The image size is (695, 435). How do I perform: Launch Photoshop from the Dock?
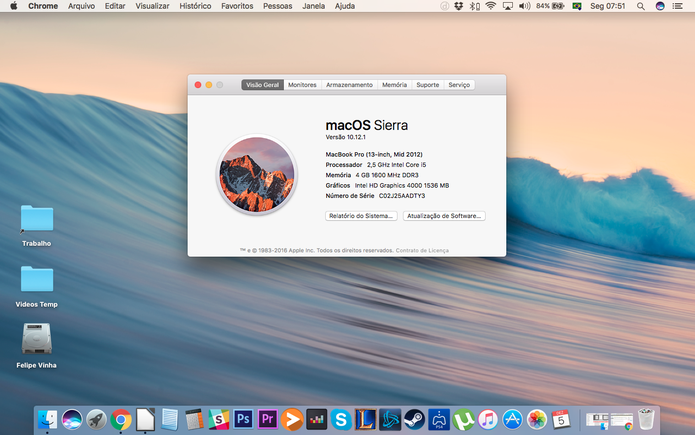point(243,419)
